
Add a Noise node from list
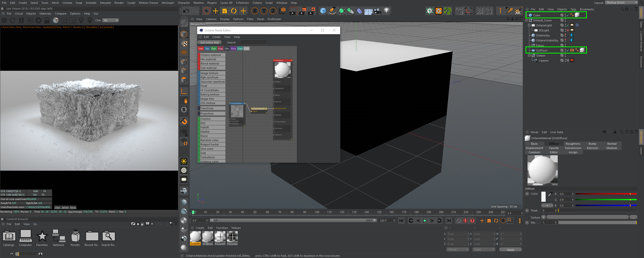(x=212, y=136)
